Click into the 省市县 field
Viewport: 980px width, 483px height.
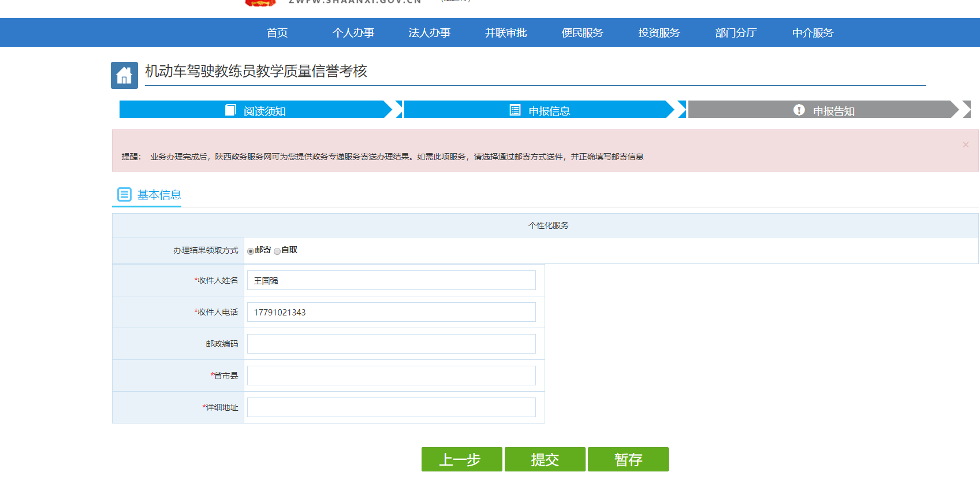click(x=391, y=376)
